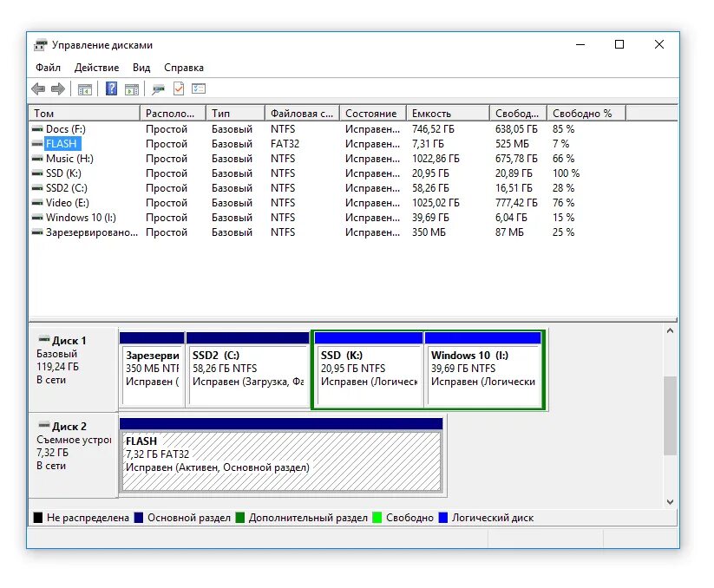
Task: Click the disk pane scrollbar thumb
Action: point(670,415)
